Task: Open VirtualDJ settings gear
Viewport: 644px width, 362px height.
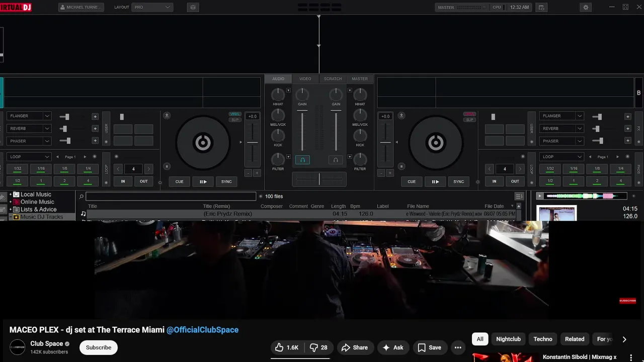Action: [x=585, y=8]
